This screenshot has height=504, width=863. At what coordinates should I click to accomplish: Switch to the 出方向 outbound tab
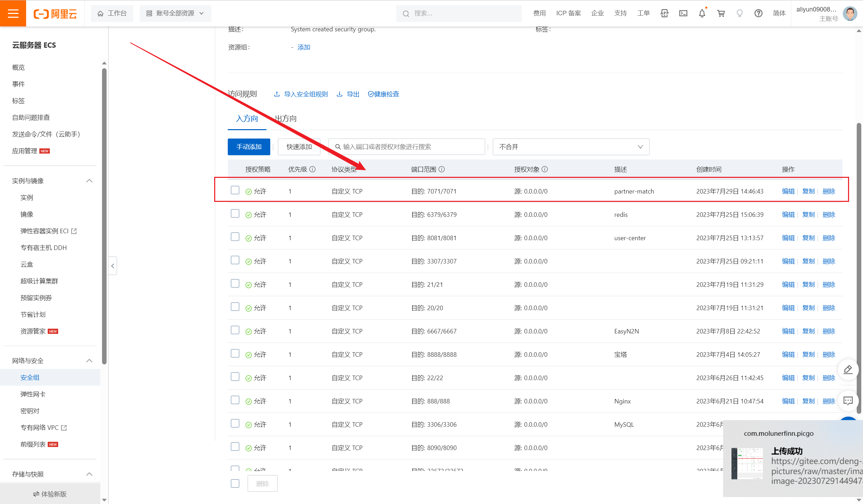click(x=286, y=119)
